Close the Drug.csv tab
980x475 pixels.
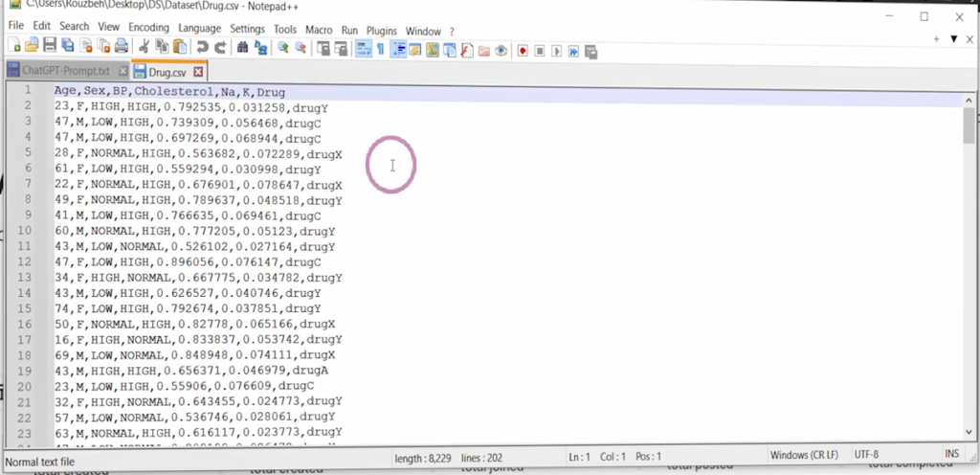(199, 72)
